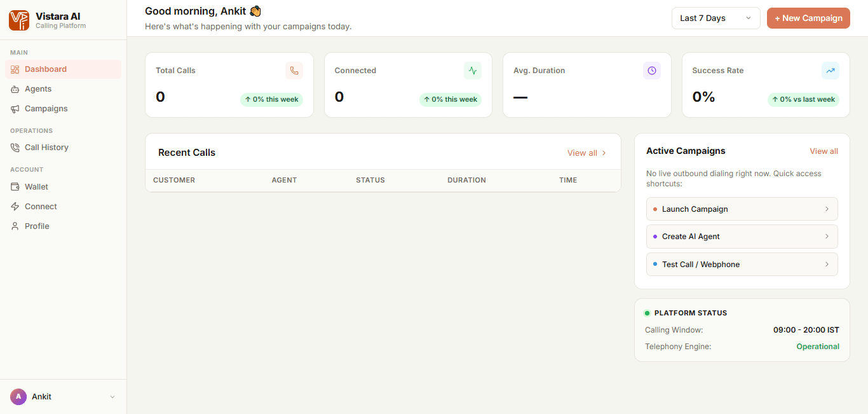Click the Call History phone icon
Screen dimensions: 868x414
15,148
